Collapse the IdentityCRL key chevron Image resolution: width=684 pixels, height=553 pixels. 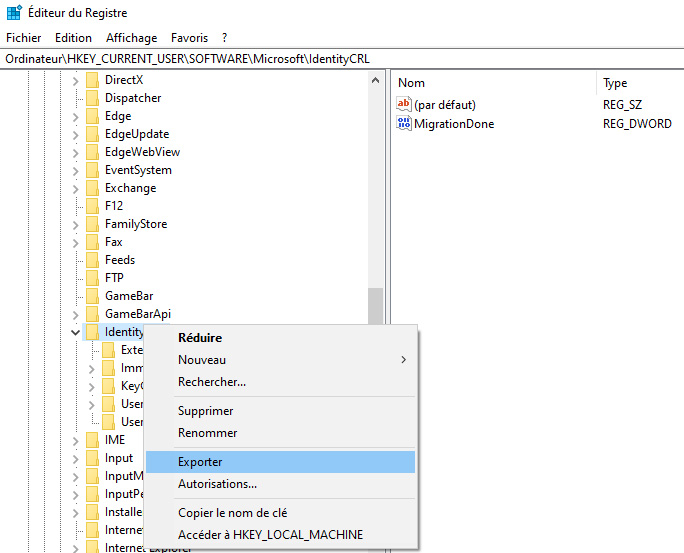click(75, 332)
